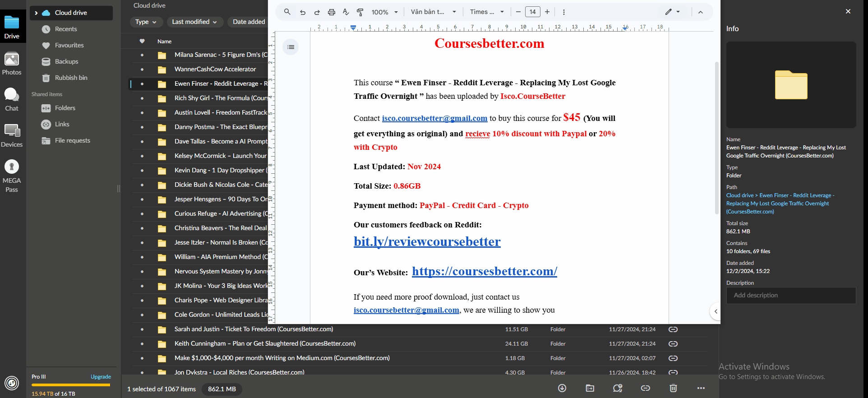Open the bit.ly/reviewcoursebetter link
This screenshot has width=868, height=398.
tap(427, 242)
